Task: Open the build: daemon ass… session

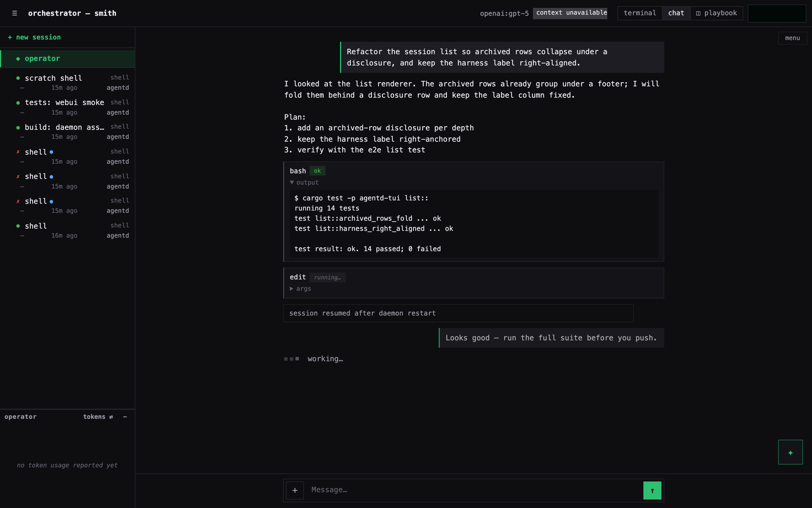Action: pos(67,132)
